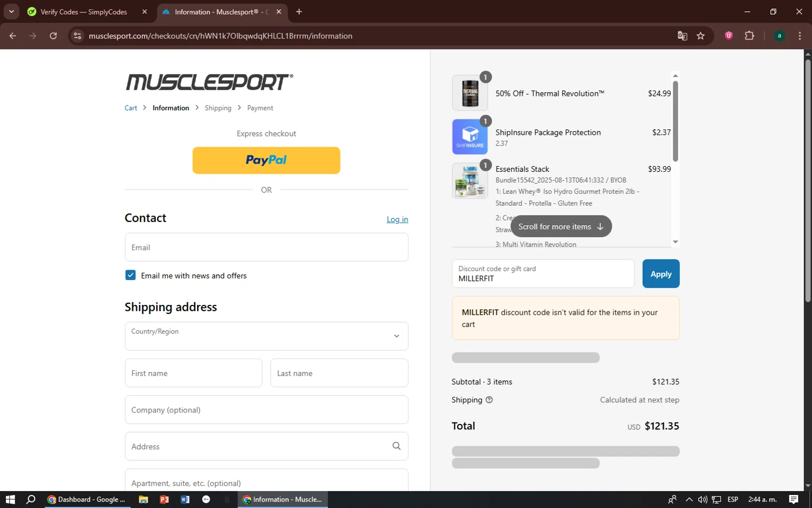The height and width of the screenshot is (508, 812).
Task: Go to Cart breadcrumb link
Action: point(130,108)
